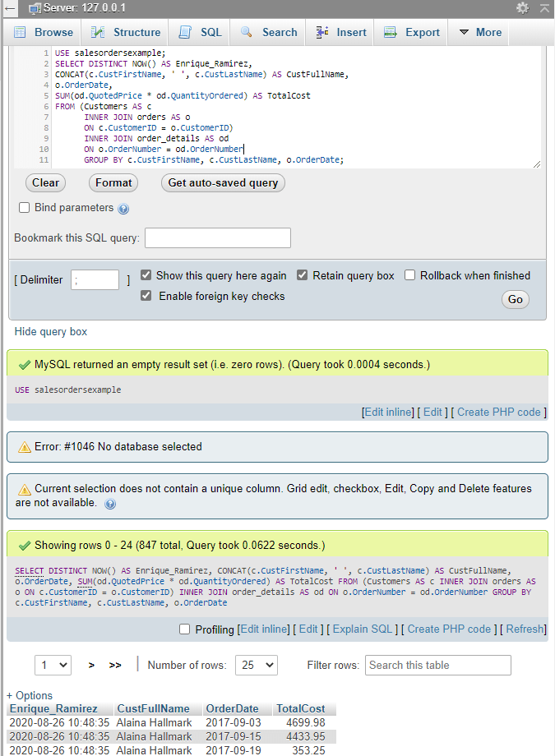Open the Number of rows dropdown
The image size is (555, 756).
pyautogui.click(x=257, y=666)
